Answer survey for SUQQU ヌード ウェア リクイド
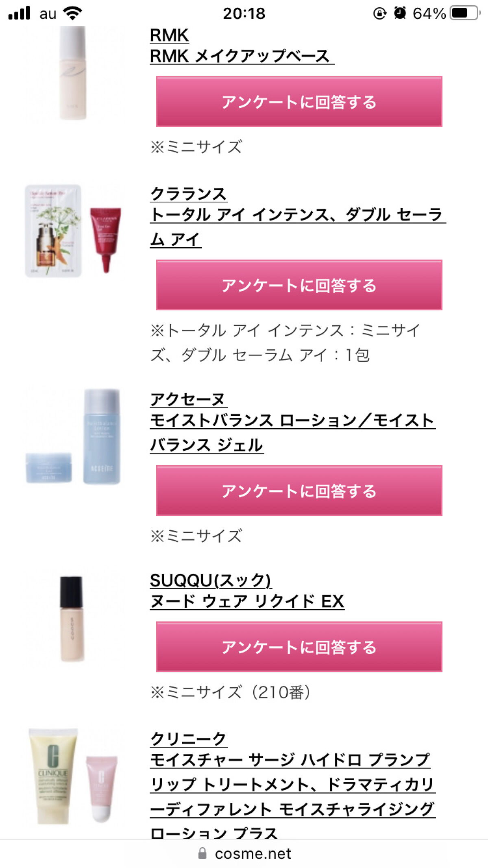 point(299,647)
